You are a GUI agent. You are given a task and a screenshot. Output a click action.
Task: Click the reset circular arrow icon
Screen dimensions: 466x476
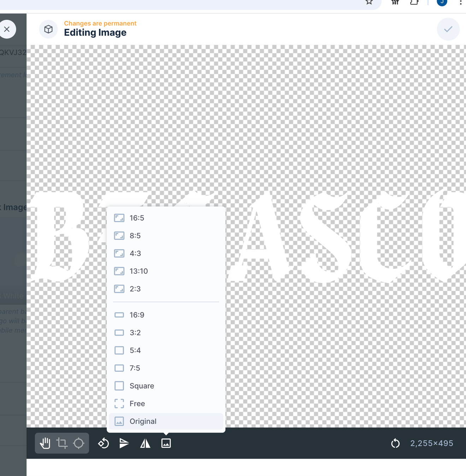coord(395,443)
